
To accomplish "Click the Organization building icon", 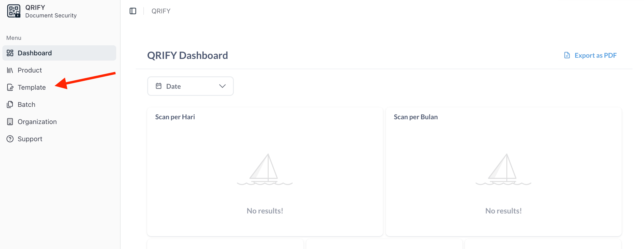I will point(10,122).
